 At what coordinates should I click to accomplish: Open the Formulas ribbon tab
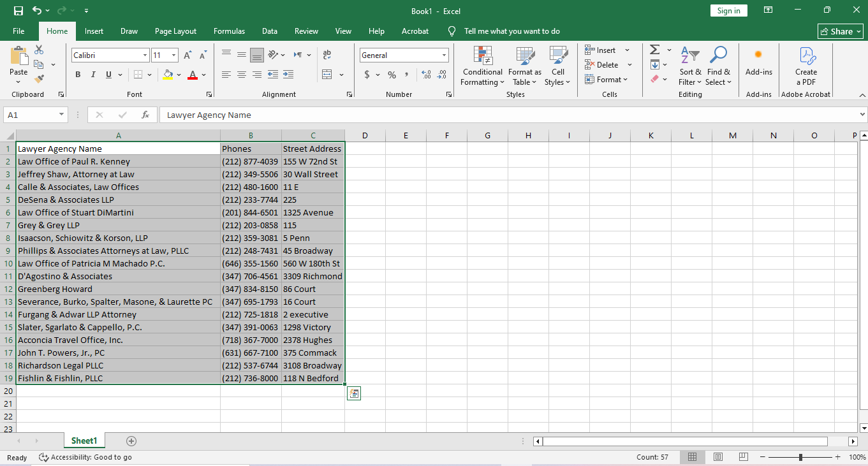229,31
